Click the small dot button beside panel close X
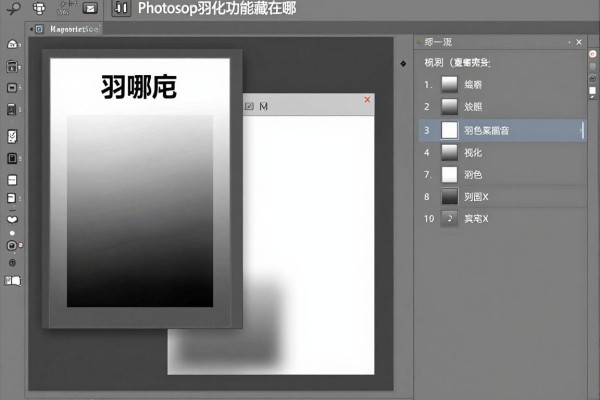Image resolution: width=600 pixels, height=400 pixels. (569, 42)
